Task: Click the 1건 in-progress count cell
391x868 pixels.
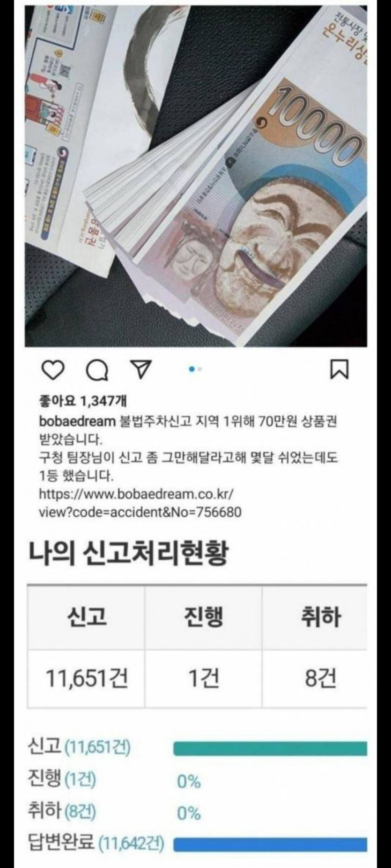Action: click(x=203, y=678)
